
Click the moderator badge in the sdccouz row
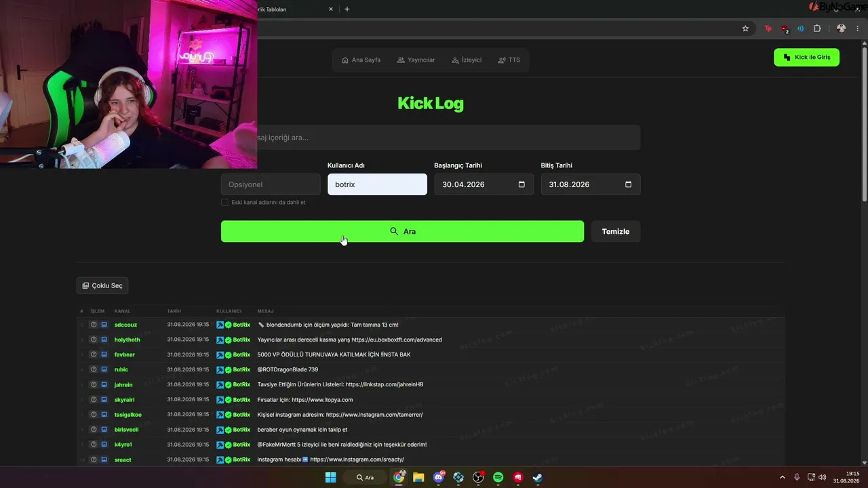pyautogui.click(x=220, y=325)
